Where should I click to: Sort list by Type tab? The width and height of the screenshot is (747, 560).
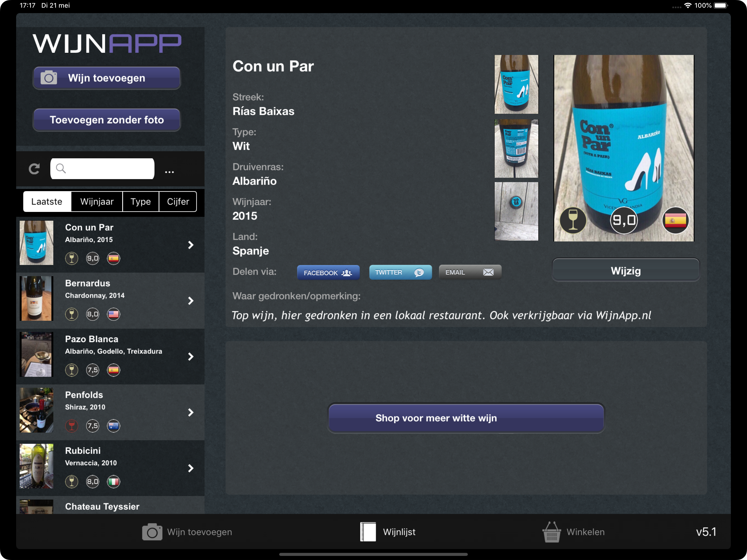(141, 202)
